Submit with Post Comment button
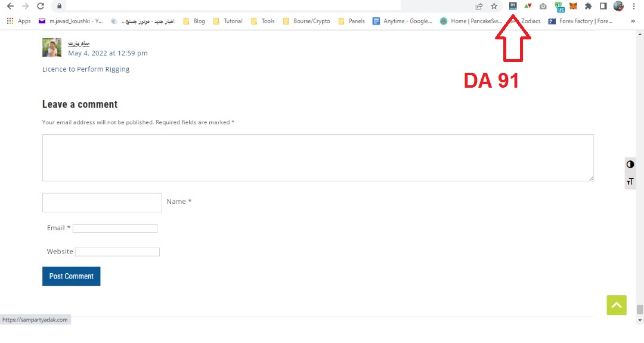 (72, 276)
